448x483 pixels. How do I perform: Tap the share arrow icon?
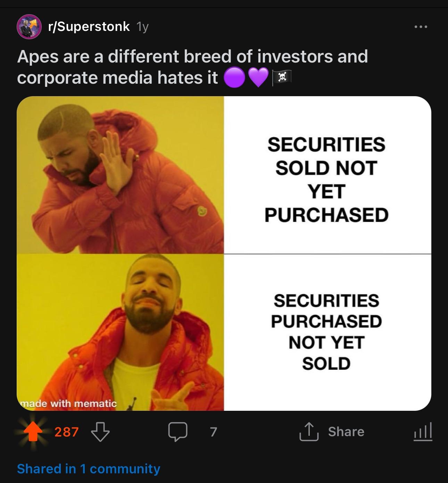coord(309,432)
